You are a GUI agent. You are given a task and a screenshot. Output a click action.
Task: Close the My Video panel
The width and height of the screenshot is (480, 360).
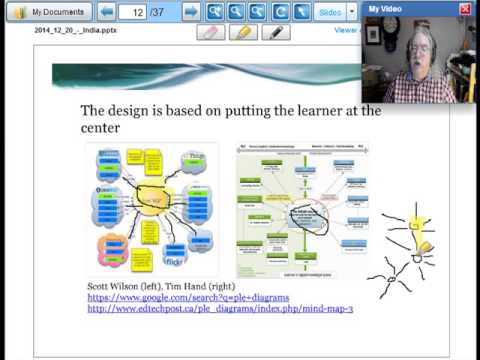tap(465, 9)
